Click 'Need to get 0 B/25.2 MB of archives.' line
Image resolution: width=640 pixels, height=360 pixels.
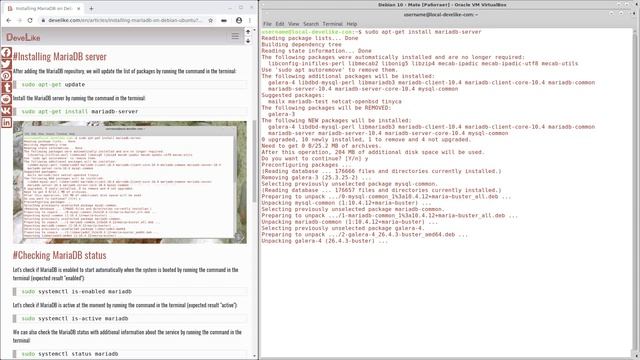321,146
